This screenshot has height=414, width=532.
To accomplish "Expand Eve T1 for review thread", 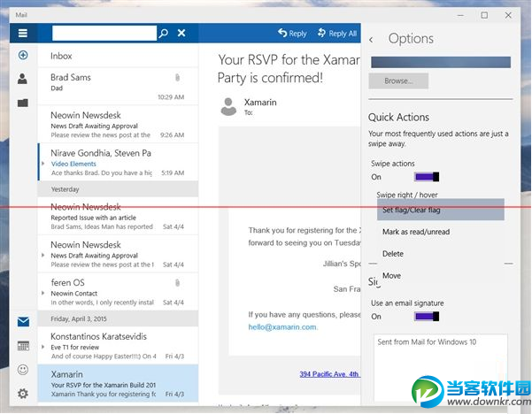I will (x=43, y=347).
